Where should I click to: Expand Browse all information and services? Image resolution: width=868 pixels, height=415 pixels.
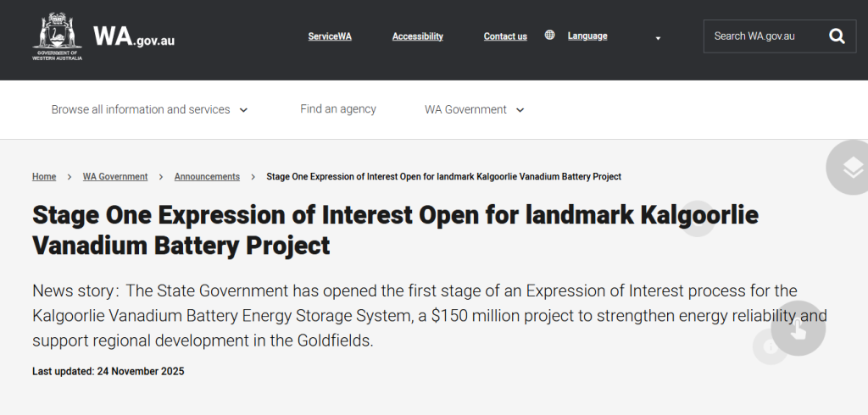(149, 109)
